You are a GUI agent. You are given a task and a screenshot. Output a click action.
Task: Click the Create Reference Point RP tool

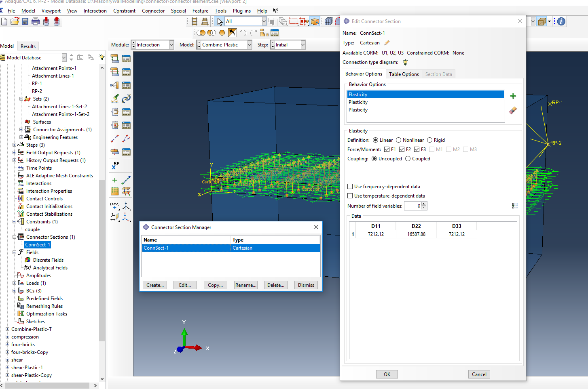(115, 165)
